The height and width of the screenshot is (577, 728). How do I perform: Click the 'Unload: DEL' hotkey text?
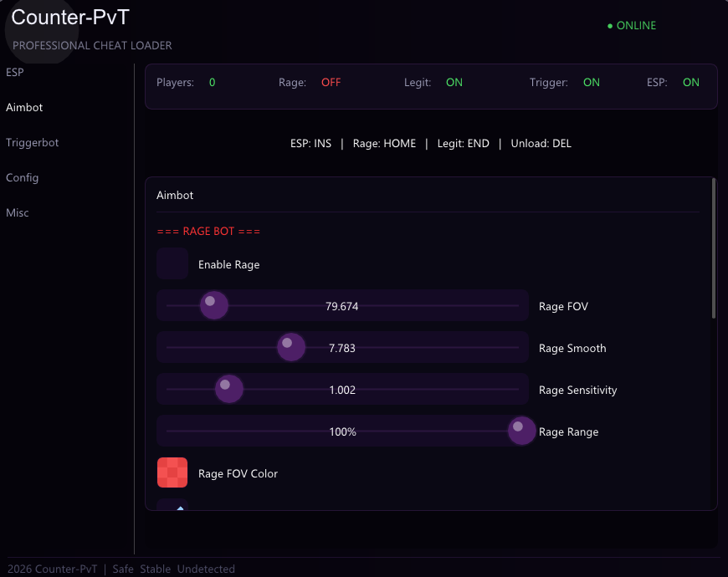point(541,144)
